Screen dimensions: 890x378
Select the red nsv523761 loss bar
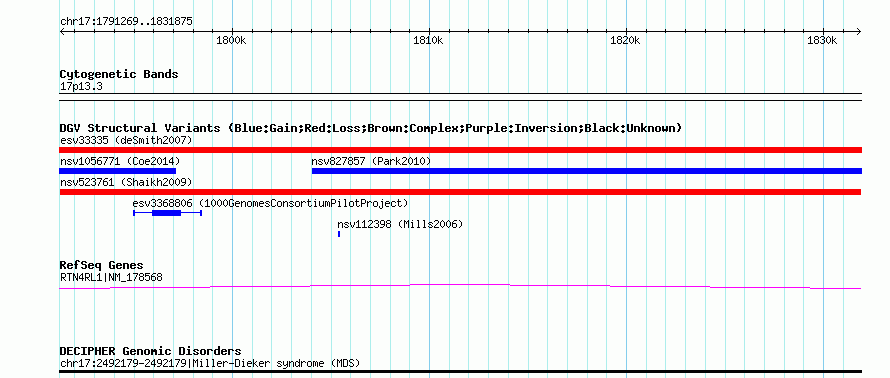(x=461, y=192)
